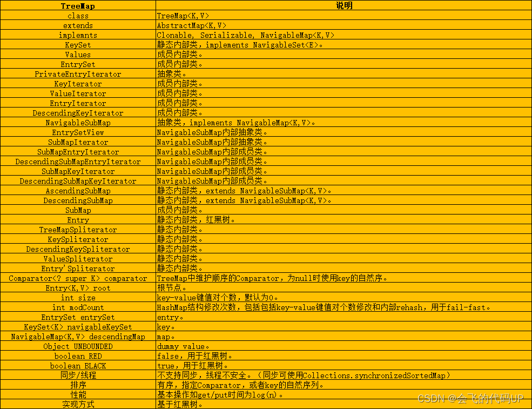Click the 'SubMapKeyIterator' cell
Viewport: 532px width, 409px height.
pos(78,171)
